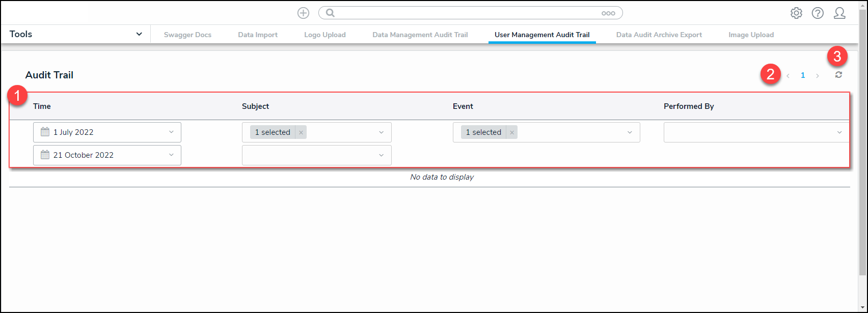Remove the Subject '1 selected' chip
868x313 pixels.
click(x=301, y=132)
